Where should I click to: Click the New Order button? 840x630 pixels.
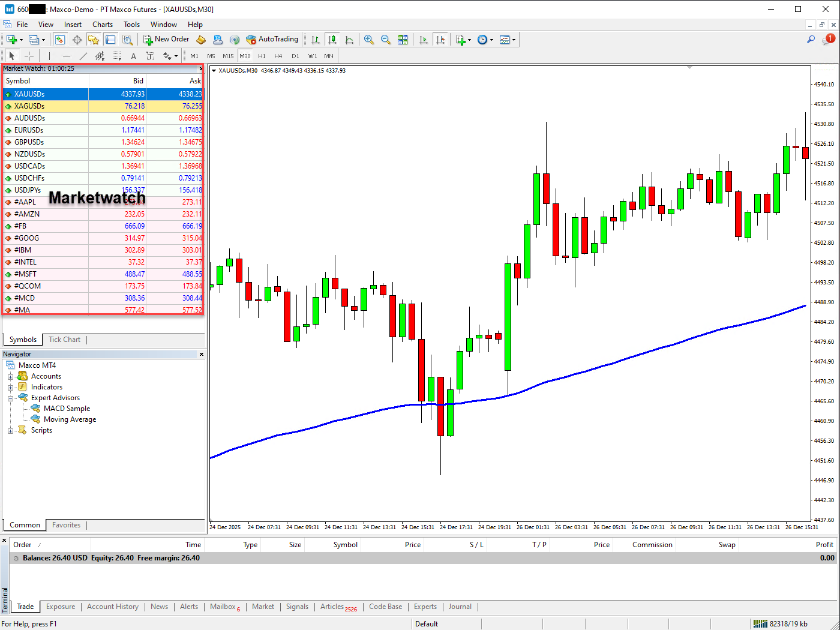[166, 40]
